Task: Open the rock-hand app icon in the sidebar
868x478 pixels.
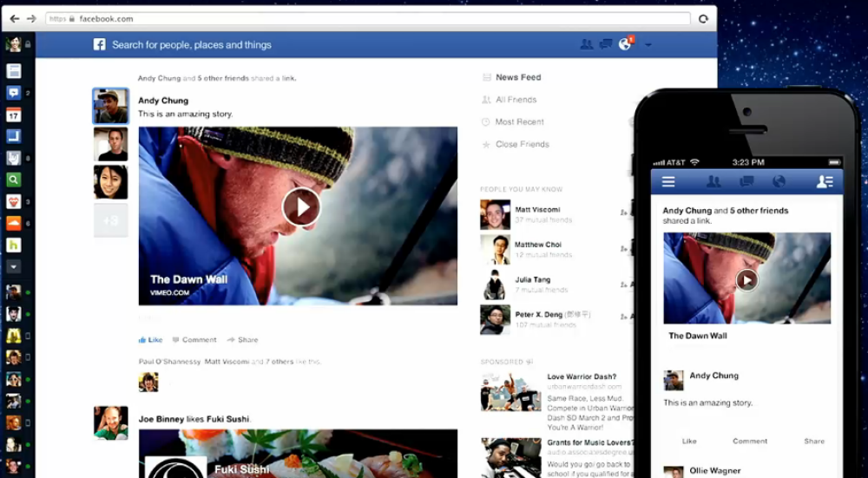Action: click(14, 158)
